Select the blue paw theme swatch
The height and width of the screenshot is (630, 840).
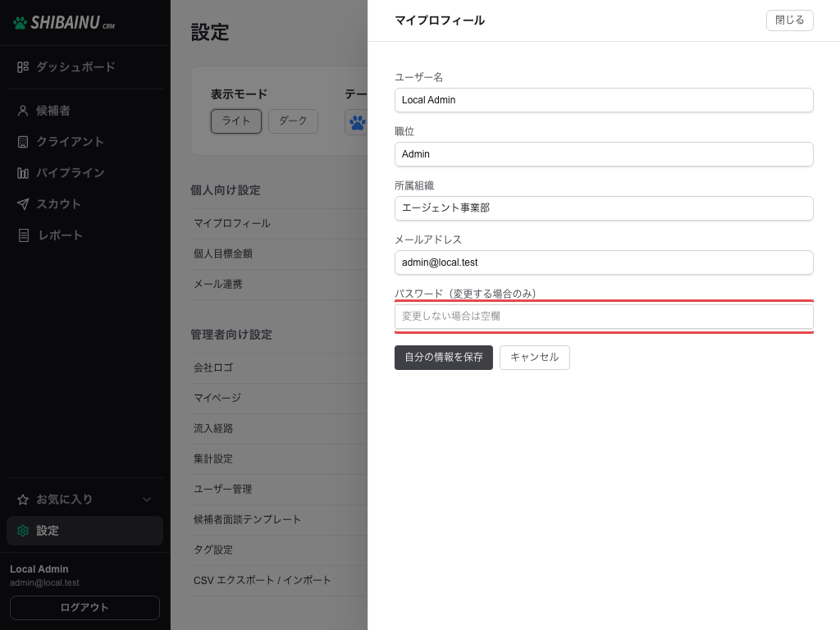click(357, 123)
